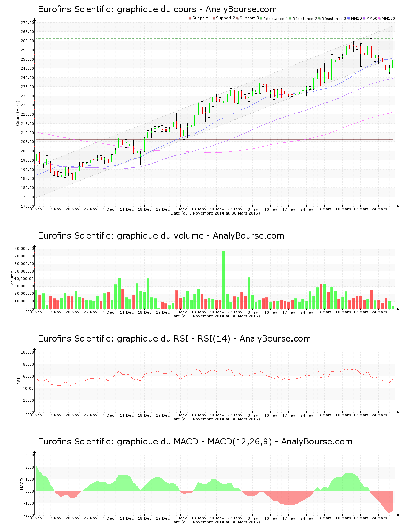Click the date range caption under volume chart
Image resolution: width=412 pixels, height=532 pixels.
pyautogui.click(x=215, y=316)
